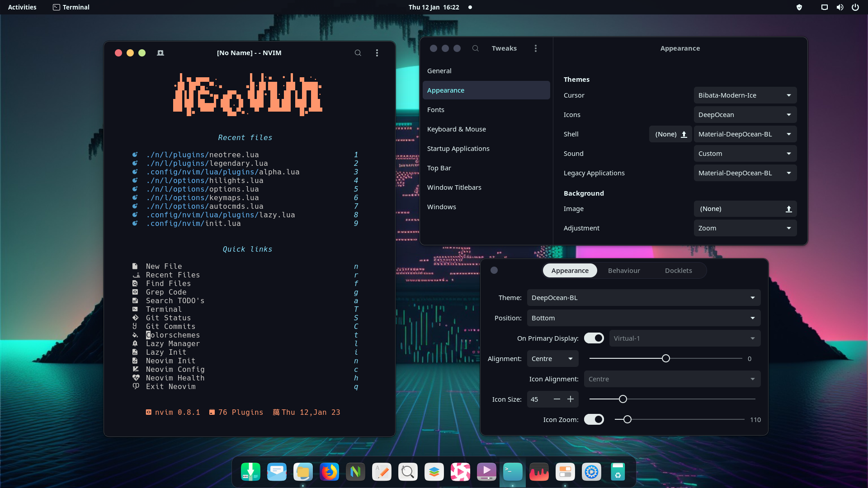Open the trash bin in dock

[618, 472]
